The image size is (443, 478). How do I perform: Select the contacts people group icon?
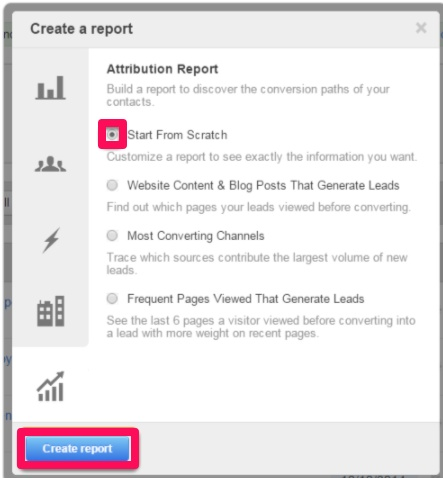click(50, 164)
